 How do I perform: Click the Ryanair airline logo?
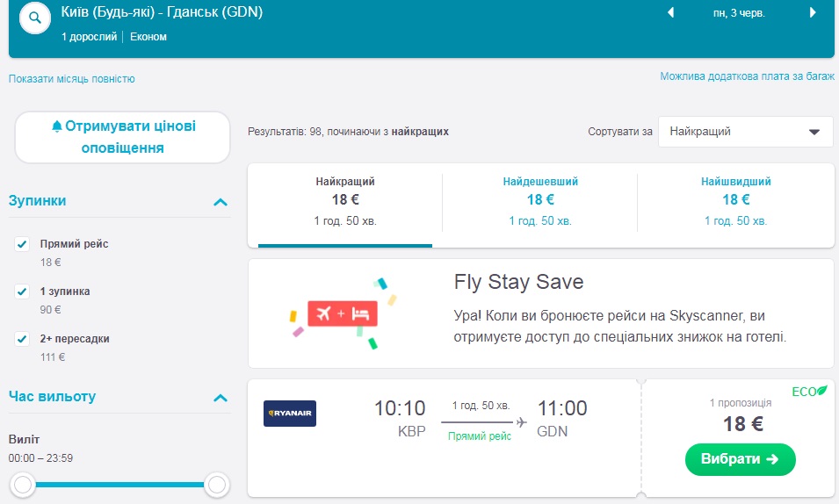pyautogui.click(x=290, y=413)
